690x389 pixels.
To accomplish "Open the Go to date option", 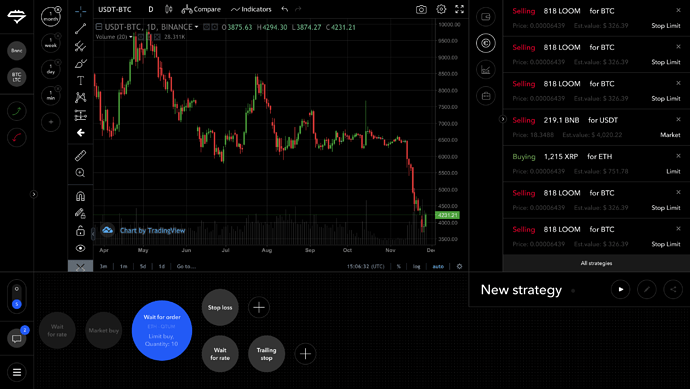I will click(x=186, y=266).
